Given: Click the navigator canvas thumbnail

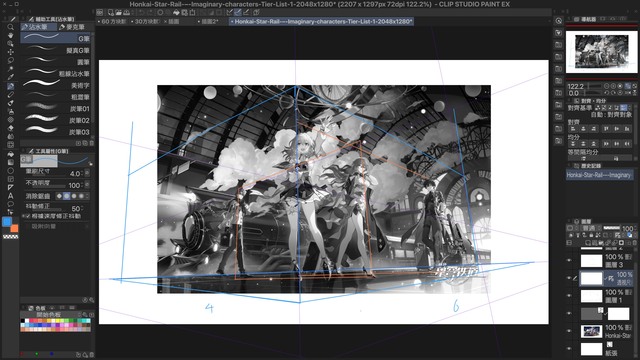Looking at the screenshot, I should coord(601,51).
